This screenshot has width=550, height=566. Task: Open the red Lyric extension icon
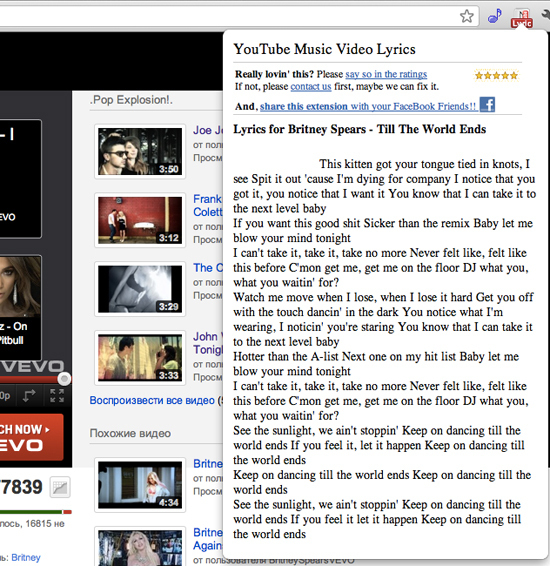(521, 19)
